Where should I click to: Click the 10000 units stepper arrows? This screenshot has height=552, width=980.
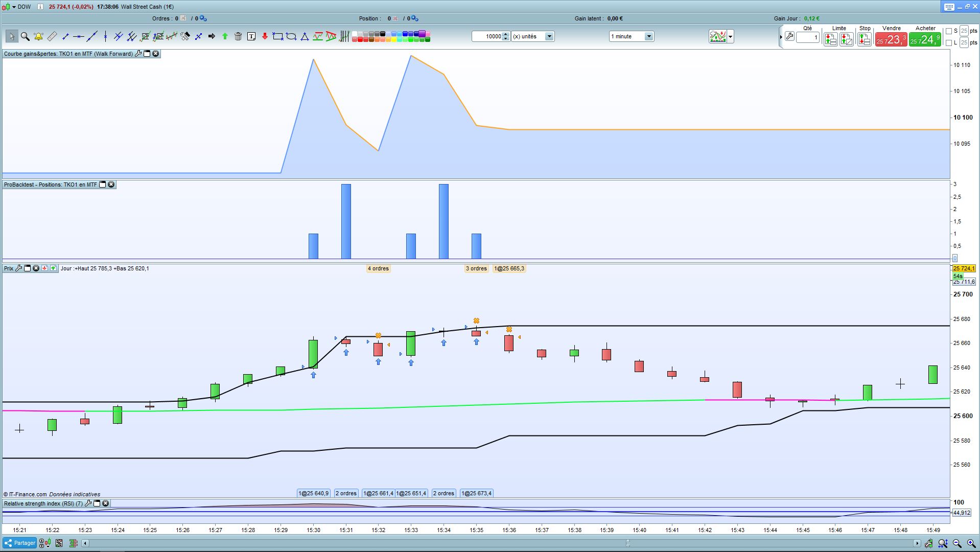pyautogui.click(x=505, y=36)
